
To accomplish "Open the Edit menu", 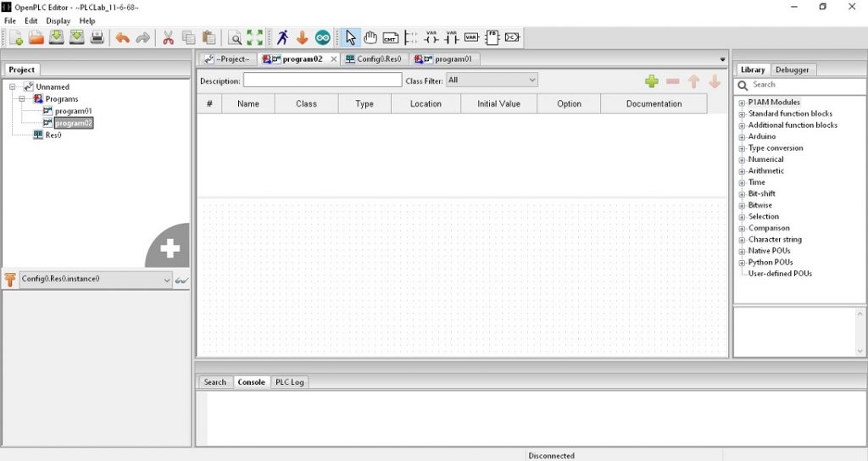I will [31, 20].
